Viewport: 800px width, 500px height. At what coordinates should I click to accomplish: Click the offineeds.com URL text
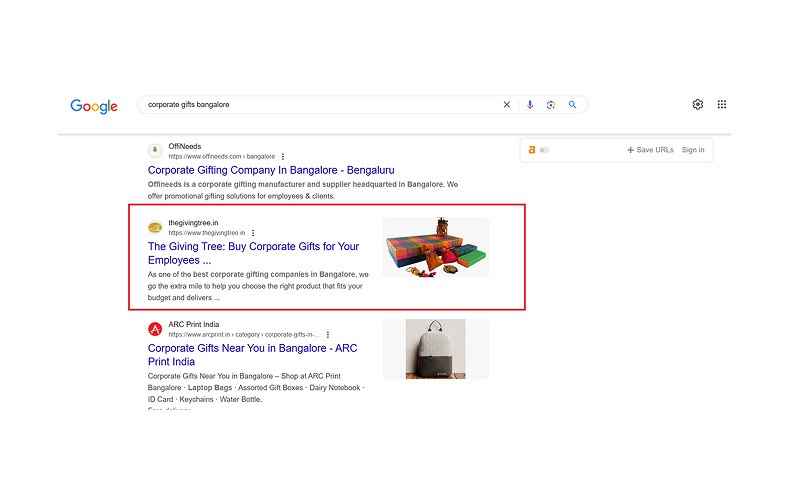221,157
